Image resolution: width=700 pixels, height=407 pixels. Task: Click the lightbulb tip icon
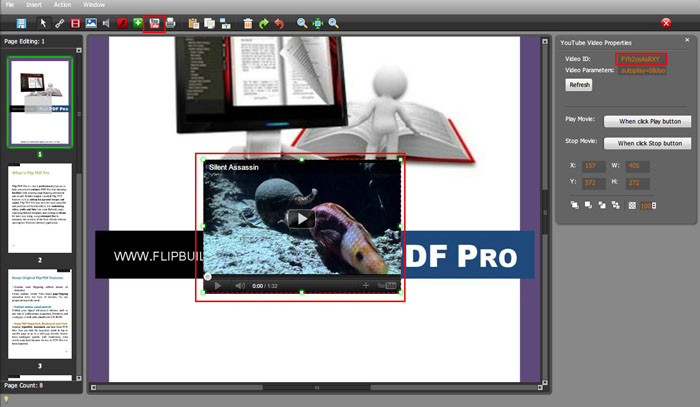pyautogui.click(x=6, y=400)
